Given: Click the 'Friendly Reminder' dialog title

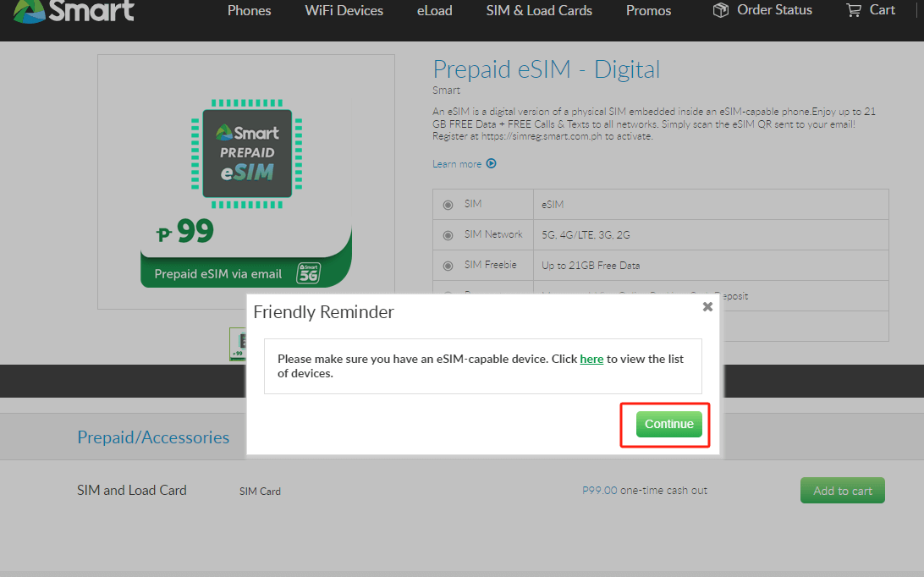Looking at the screenshot, I should click(323, 312).
